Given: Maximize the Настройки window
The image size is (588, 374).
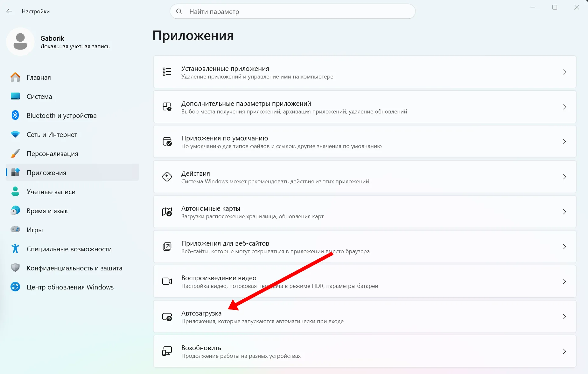Looking at the screenshot, I should click(555, 7).
